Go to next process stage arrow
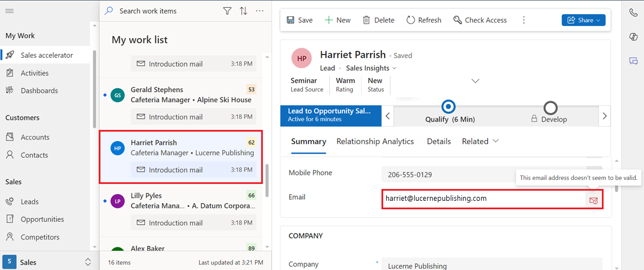Screen dimensions: 644x270 coord(604,116)
